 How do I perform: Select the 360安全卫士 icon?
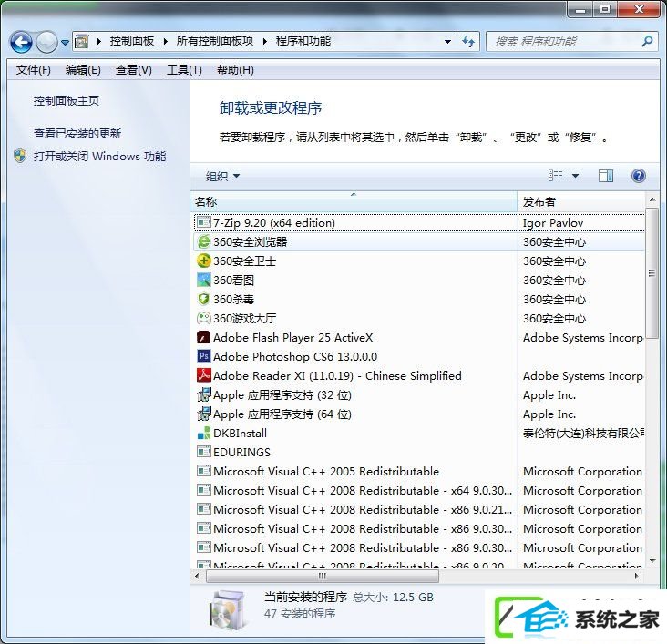[x=204, y=261]
